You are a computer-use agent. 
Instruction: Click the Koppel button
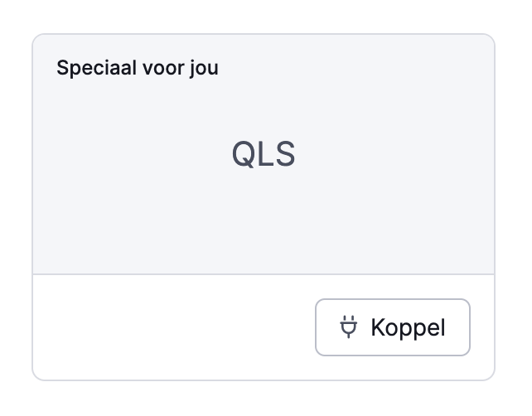click(x=393, y=327)
